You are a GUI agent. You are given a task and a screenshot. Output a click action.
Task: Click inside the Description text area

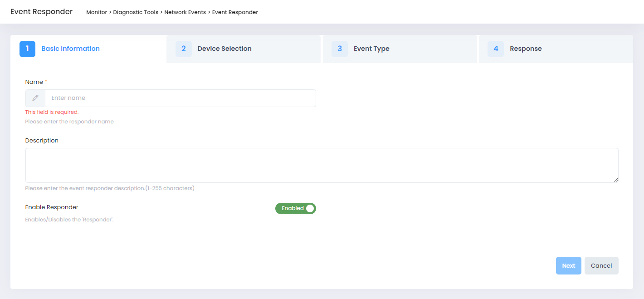pyautogui.click(x=321, y=165)
